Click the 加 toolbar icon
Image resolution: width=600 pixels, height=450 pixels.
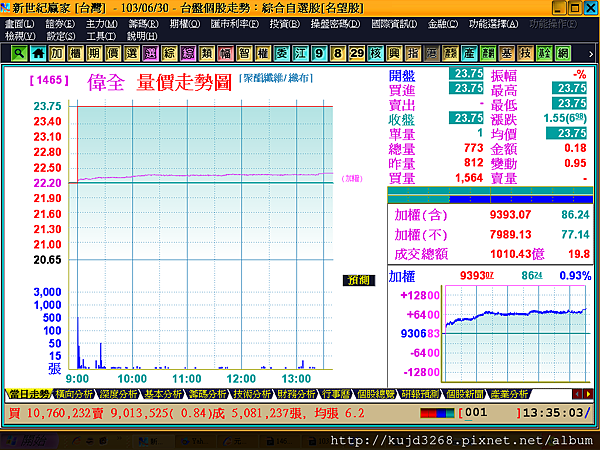(57, 53)
